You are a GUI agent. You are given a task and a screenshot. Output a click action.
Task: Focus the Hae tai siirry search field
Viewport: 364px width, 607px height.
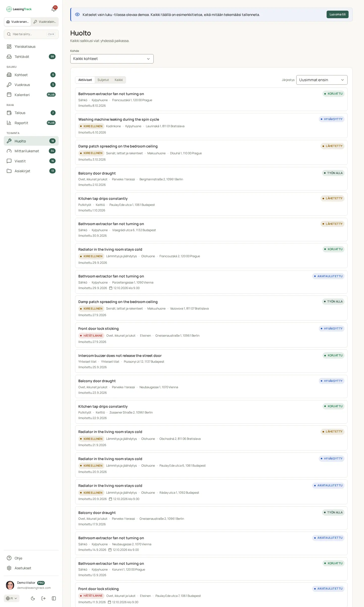click(x=31, y=34)
